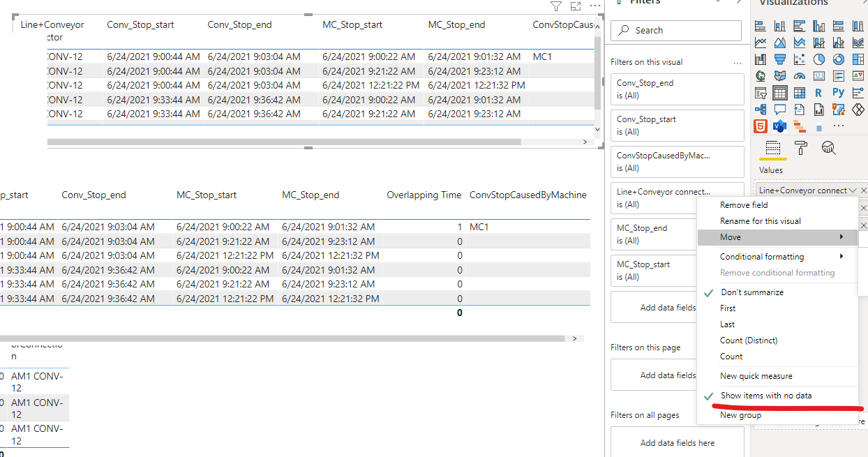Switch to the Analytics magnifier tab
868x457 pixels.
[x=829, y=148]
